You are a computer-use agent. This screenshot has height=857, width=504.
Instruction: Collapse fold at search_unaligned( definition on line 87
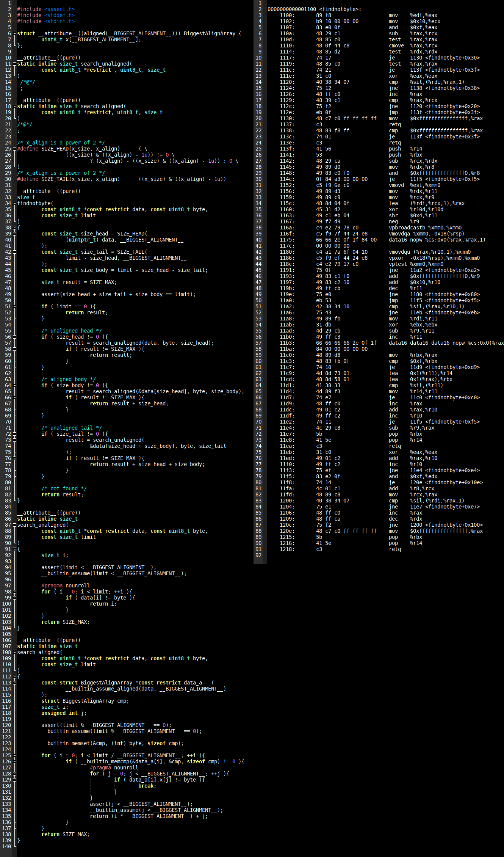(x=14, y=525)
